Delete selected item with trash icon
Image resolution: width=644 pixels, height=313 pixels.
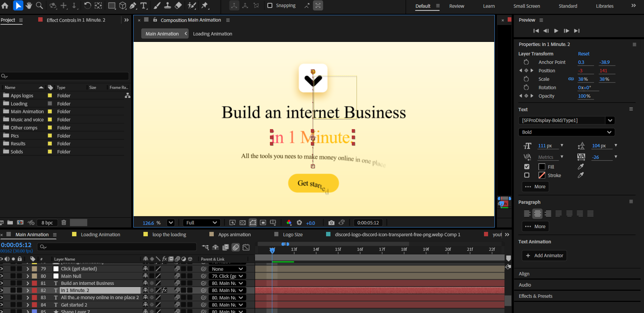point(64,222)
